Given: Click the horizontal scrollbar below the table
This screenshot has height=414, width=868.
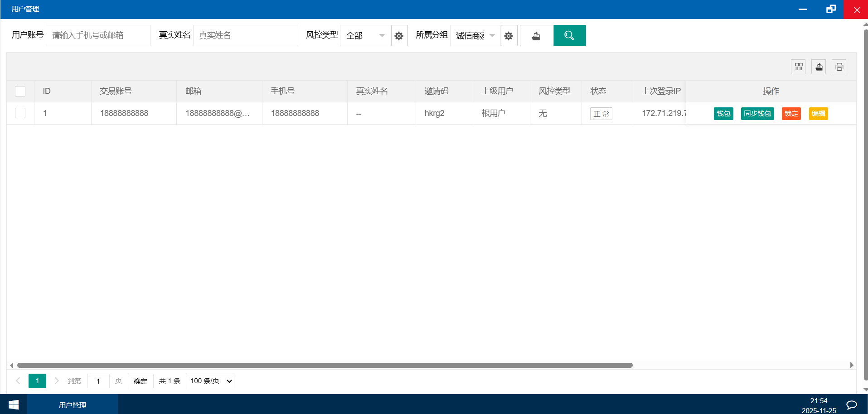Looking at the screenshot, I should coord(325,365).
